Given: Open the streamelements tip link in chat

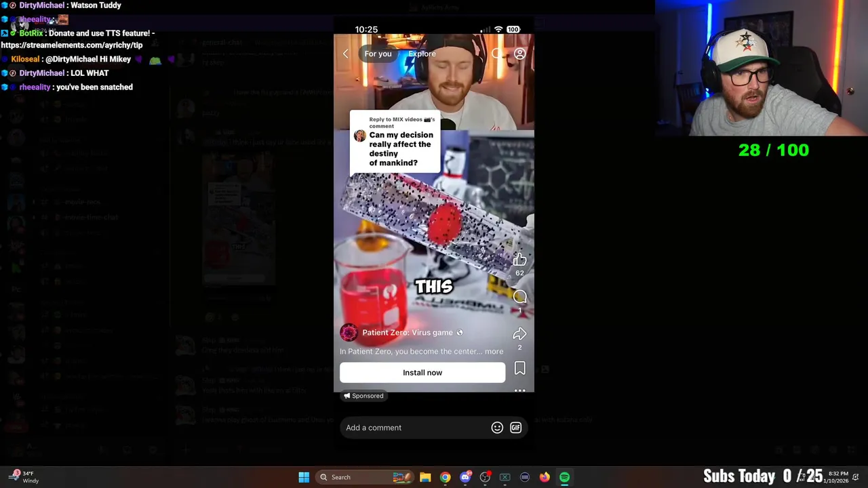Looking at the screenshot, I should (x=72, y=45).
